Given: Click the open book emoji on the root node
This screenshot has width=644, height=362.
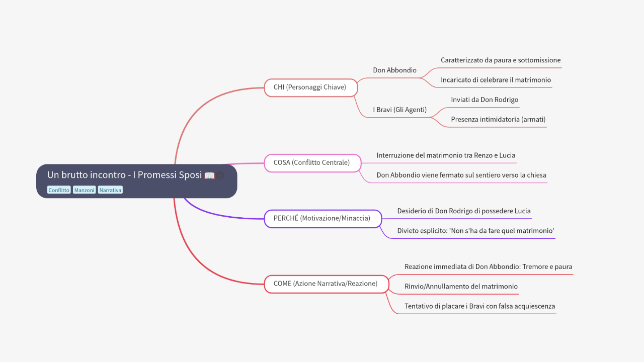Looking at the screenshot, I should (209, 175).
